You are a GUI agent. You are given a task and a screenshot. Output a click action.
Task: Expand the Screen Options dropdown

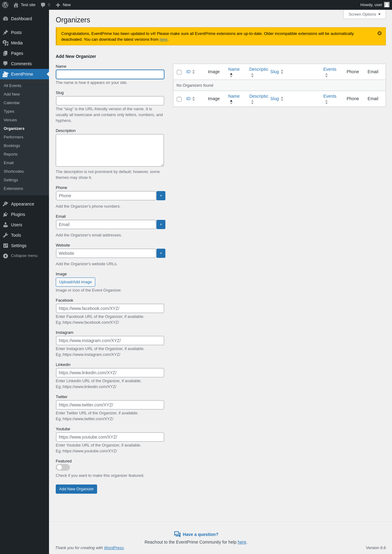(364, 14)
